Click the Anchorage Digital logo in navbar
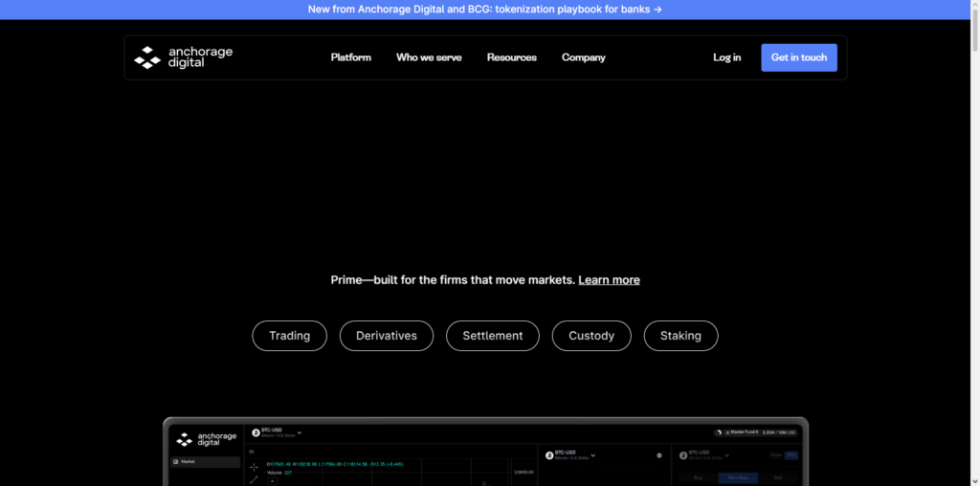Viewport: 980px width, 486px height. [183, 57]
